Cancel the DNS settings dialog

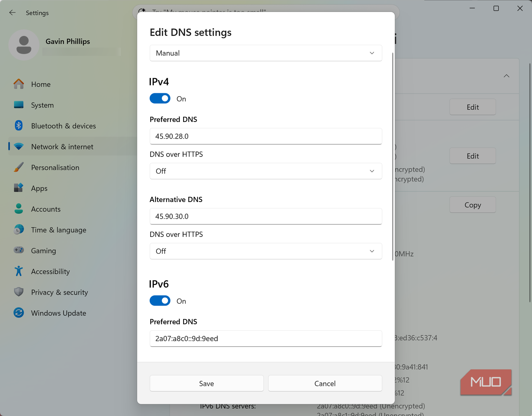pyautogui.click(x=325, y=383)
